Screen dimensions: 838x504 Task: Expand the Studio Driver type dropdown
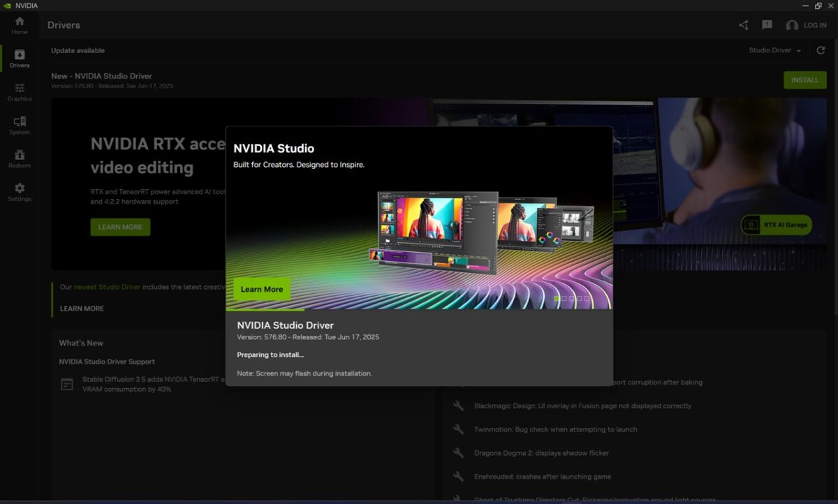click(775, 50)
